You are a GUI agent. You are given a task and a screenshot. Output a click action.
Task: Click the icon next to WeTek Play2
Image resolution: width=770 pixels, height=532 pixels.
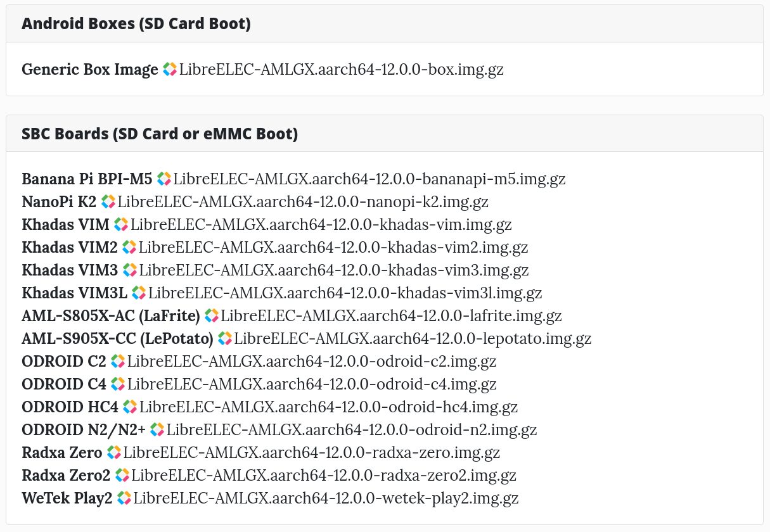pos(124,498)
